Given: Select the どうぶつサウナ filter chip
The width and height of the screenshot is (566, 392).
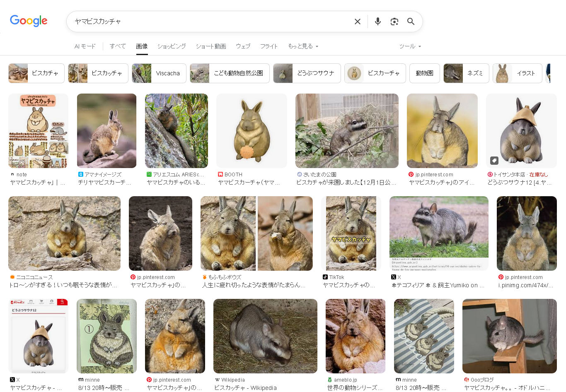Looking at the screenshot, I should 307,73.
